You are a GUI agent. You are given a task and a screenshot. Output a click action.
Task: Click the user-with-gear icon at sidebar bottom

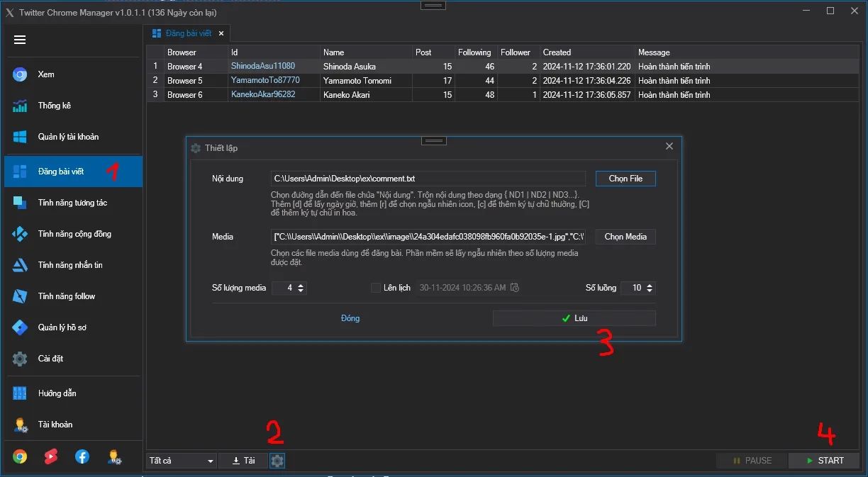tap(113, 456)
